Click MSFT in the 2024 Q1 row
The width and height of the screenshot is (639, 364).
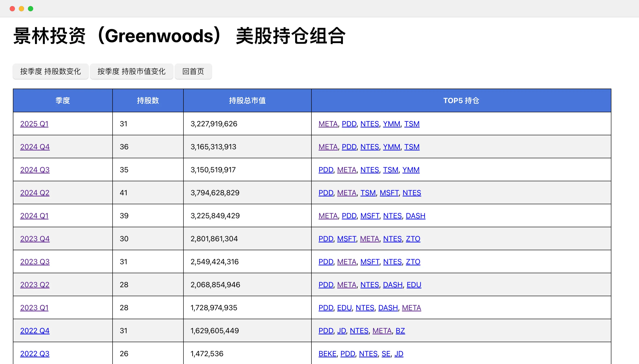click(x=370, y=216)
